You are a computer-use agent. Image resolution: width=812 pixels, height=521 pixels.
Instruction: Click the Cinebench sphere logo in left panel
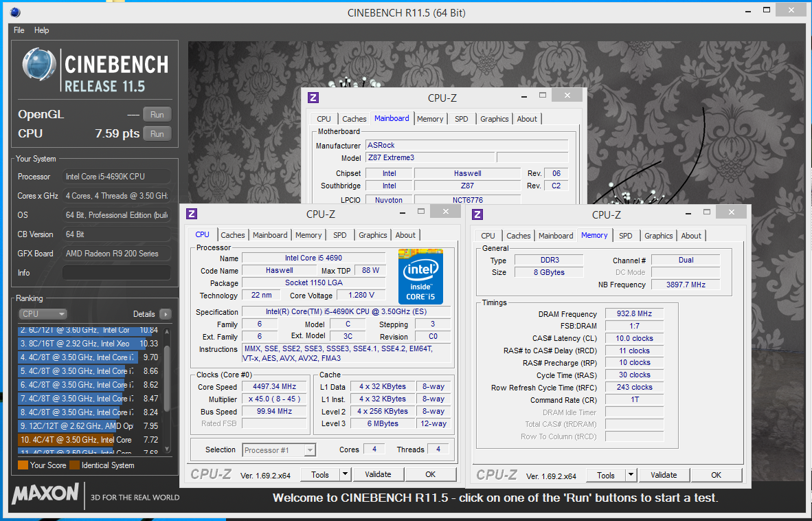[x=39, y=65]
